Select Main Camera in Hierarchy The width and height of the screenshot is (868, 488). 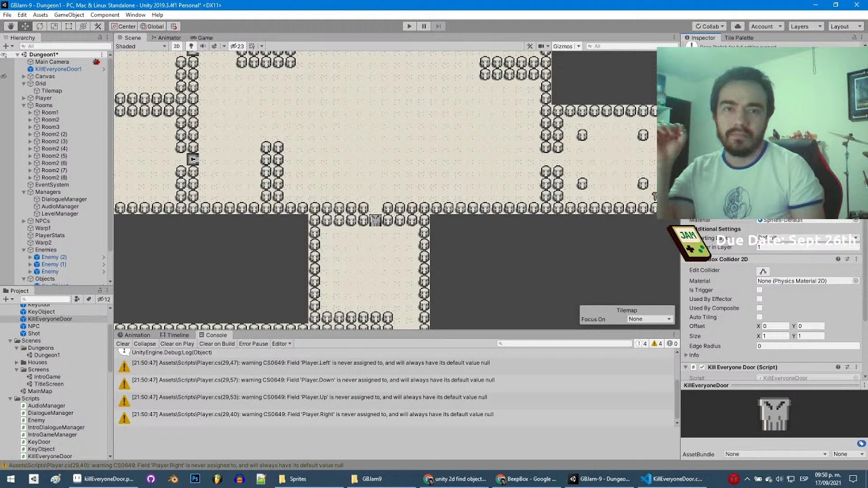[x=52, y=62]
